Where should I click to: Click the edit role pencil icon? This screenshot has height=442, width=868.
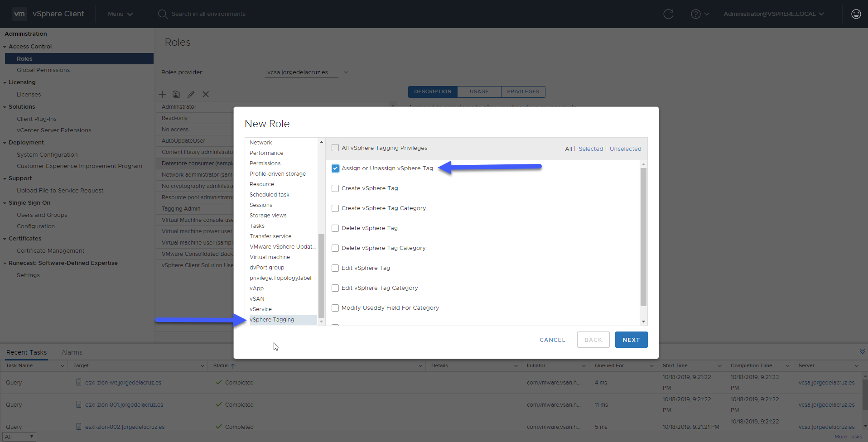191,94
